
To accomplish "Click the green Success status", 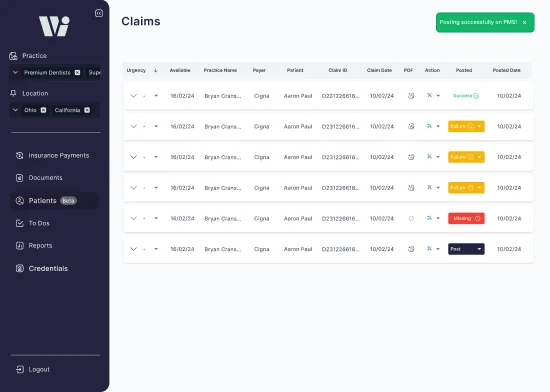I will 466,96.
